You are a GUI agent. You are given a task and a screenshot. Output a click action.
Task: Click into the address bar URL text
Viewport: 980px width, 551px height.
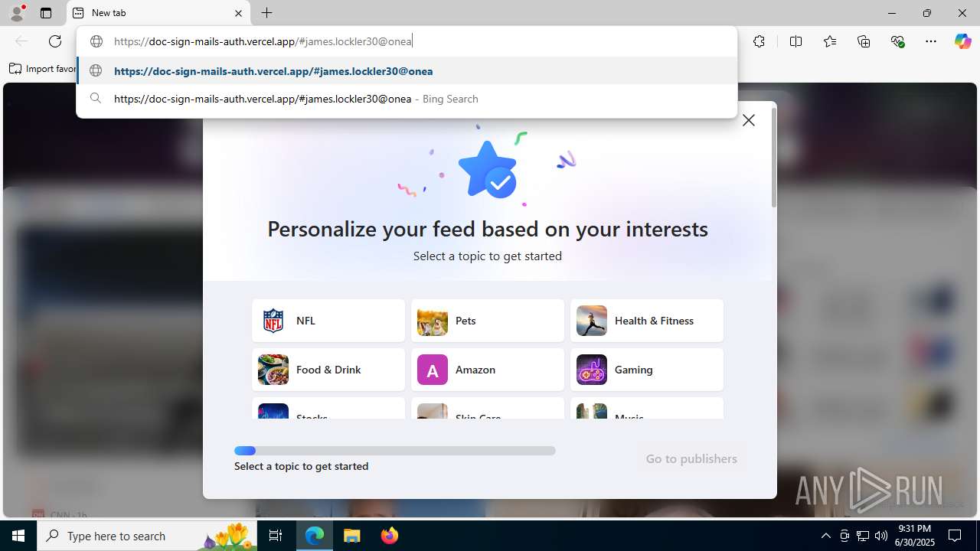pyautogui.click(x=263, y=41)
